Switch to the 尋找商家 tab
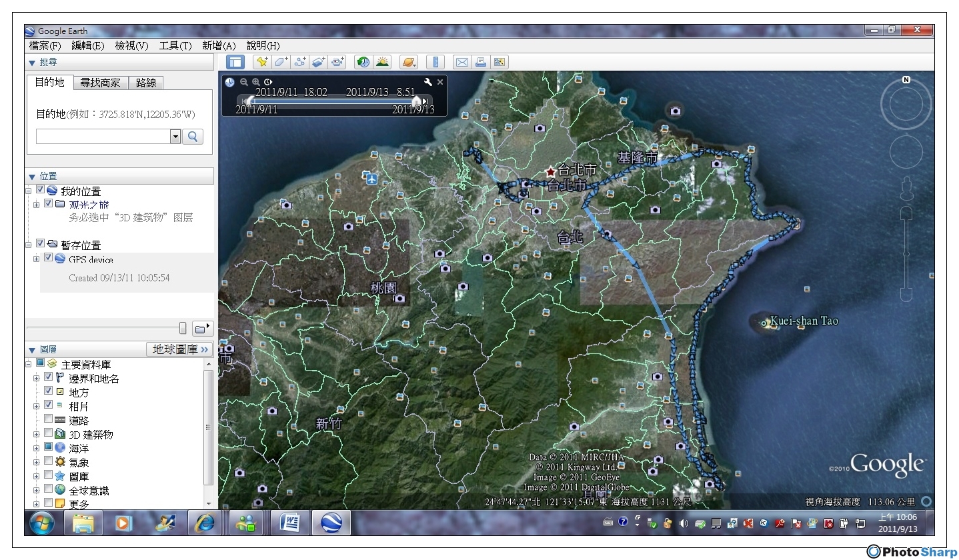 click(x=101, y=83)
